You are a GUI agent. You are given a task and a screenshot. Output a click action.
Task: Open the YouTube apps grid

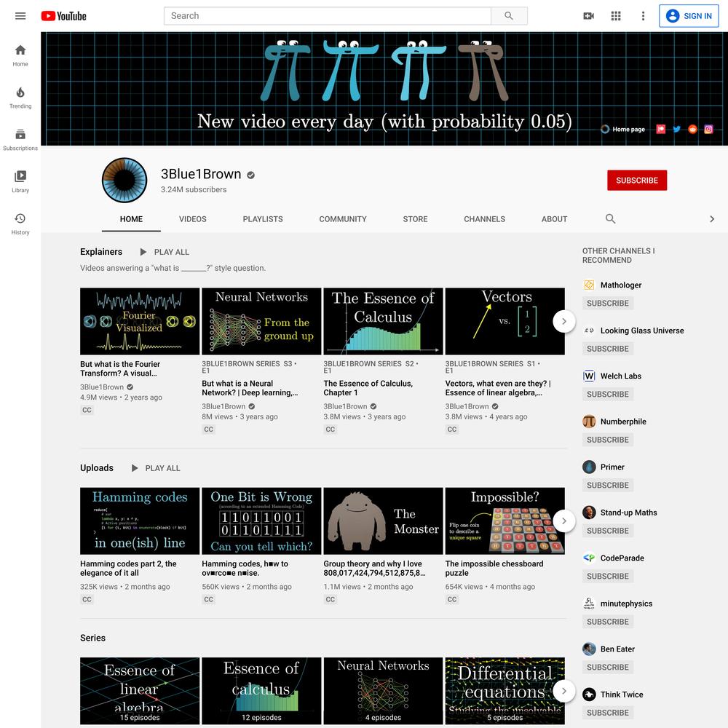point(616,16)
